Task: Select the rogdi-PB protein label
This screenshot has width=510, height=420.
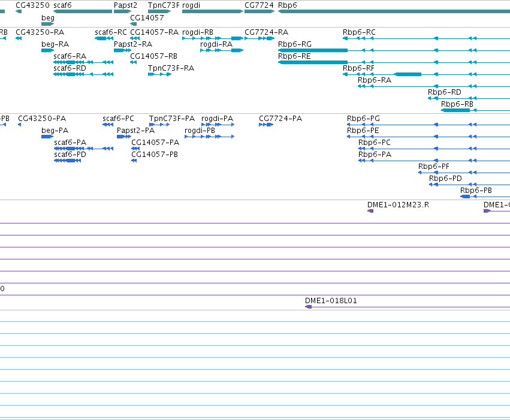Action: coord(200,131)
